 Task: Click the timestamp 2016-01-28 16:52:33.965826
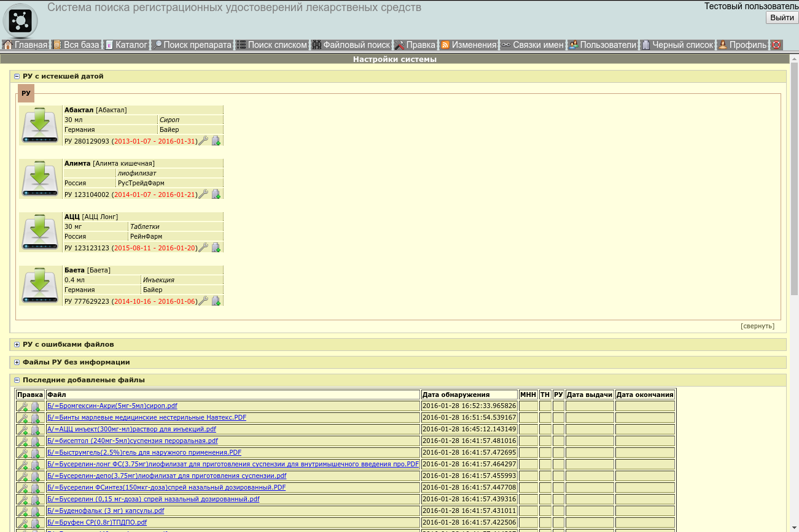469,406
